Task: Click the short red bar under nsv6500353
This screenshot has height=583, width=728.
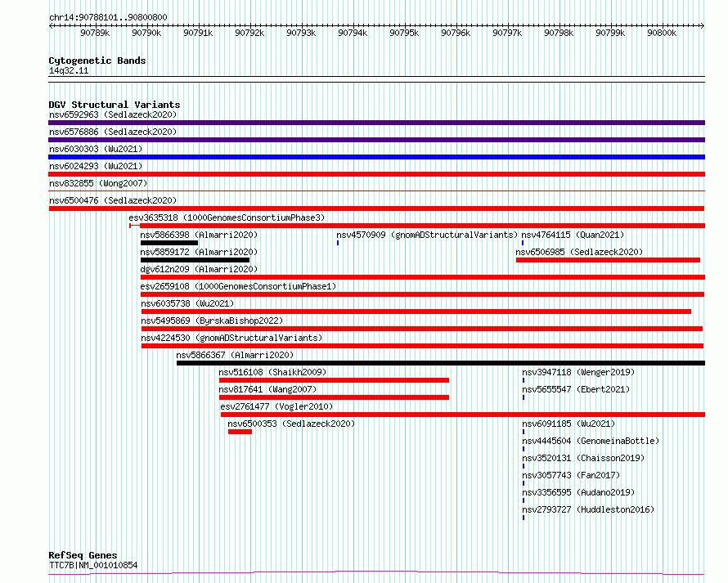Action: coord(240,432)
